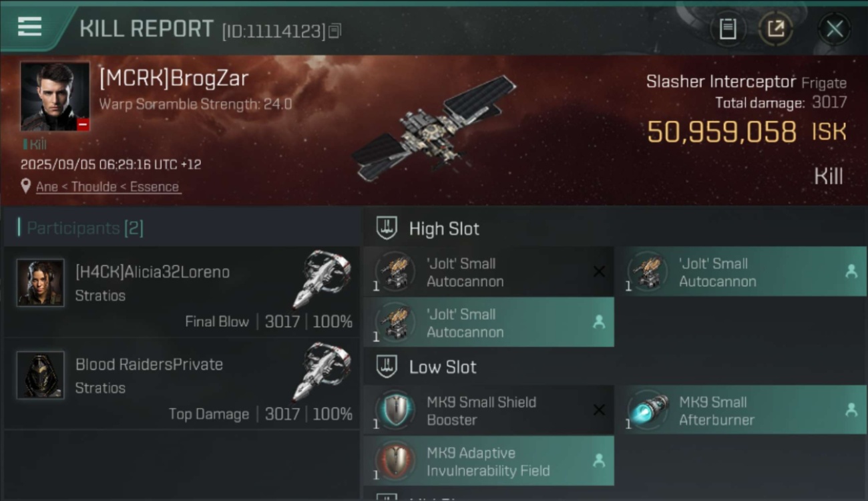
Task: Copy the kill report ID
Action: (335, 31)
